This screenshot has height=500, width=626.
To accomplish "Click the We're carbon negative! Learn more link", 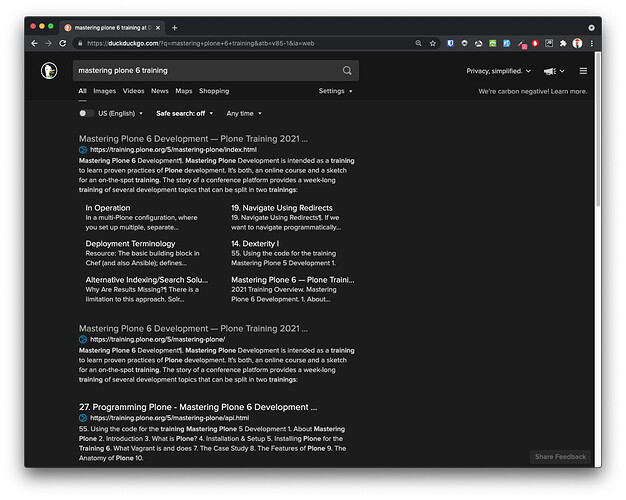I will [533, 91].
